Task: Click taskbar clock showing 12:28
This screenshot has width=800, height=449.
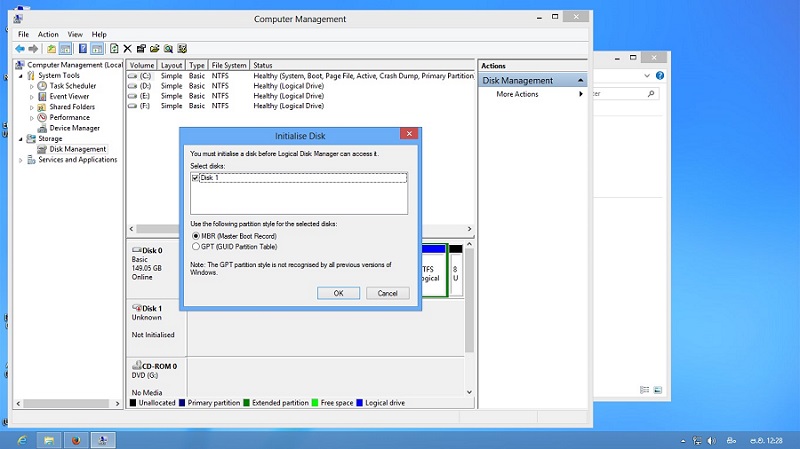Action: coord(766,440)
